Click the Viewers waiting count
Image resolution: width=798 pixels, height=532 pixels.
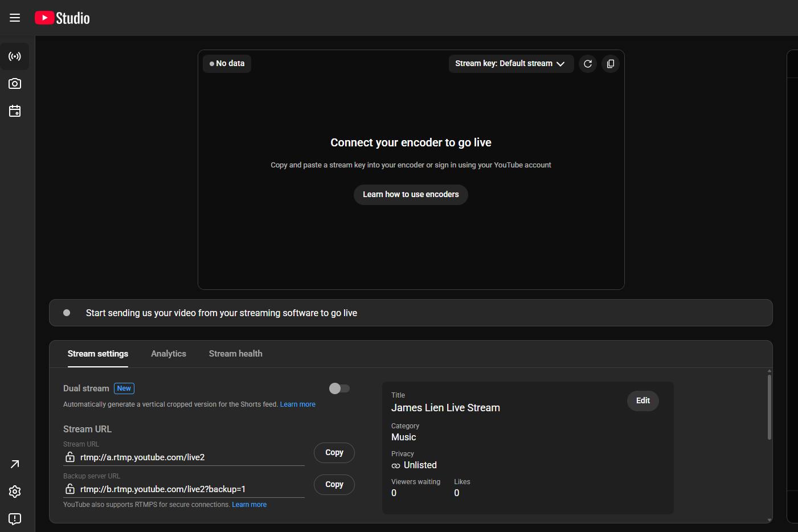pyautogui.click(x=394, y=493)
